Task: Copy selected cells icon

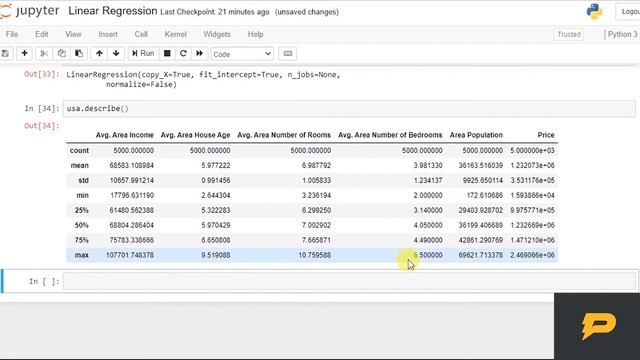Action: pyautogui.click(x=61, y=53)
